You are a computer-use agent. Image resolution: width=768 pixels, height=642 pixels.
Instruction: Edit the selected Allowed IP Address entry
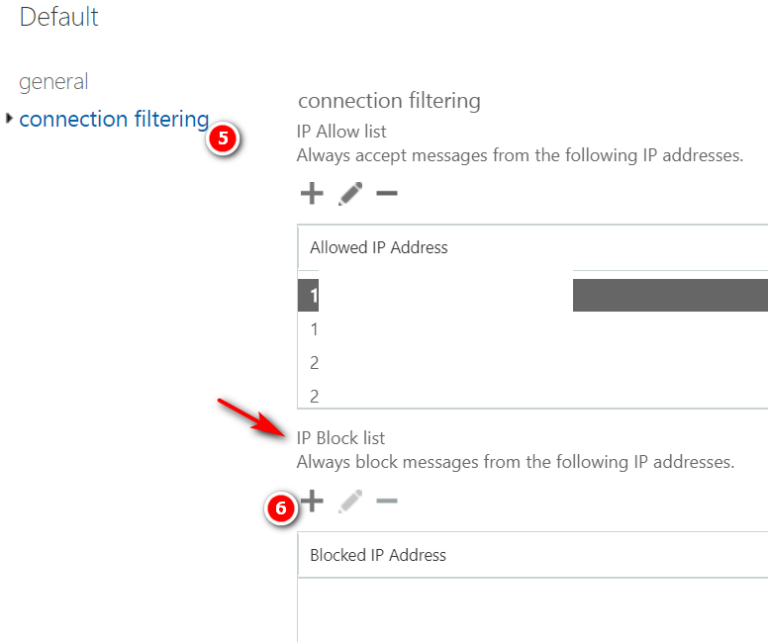(350, 193)
